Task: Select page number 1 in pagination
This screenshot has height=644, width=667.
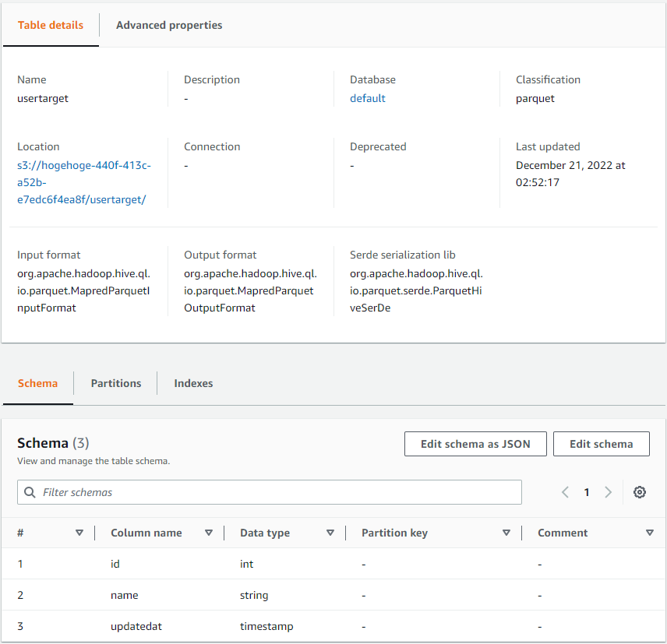Action: tap(587, 492)
